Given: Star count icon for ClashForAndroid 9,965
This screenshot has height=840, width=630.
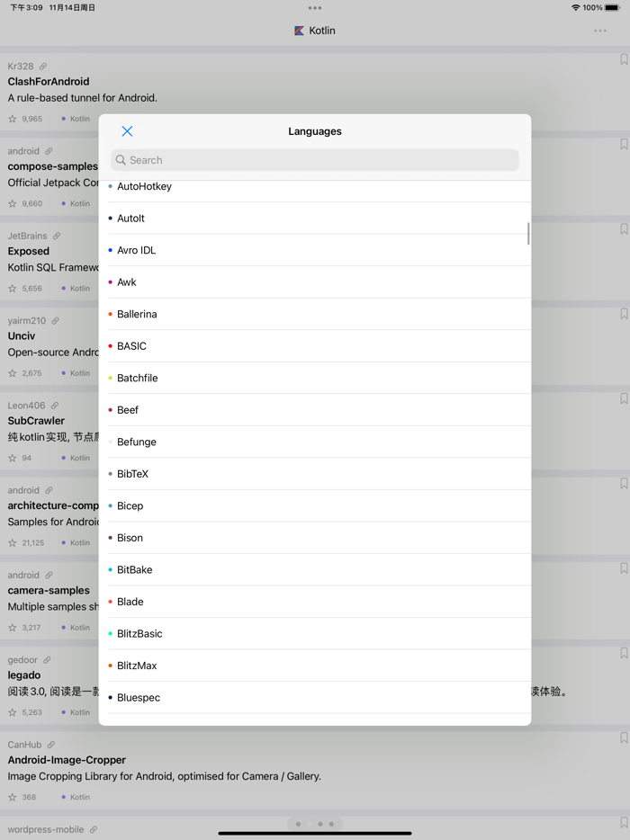Looking at the screenshot, I should tap(13, 119).
